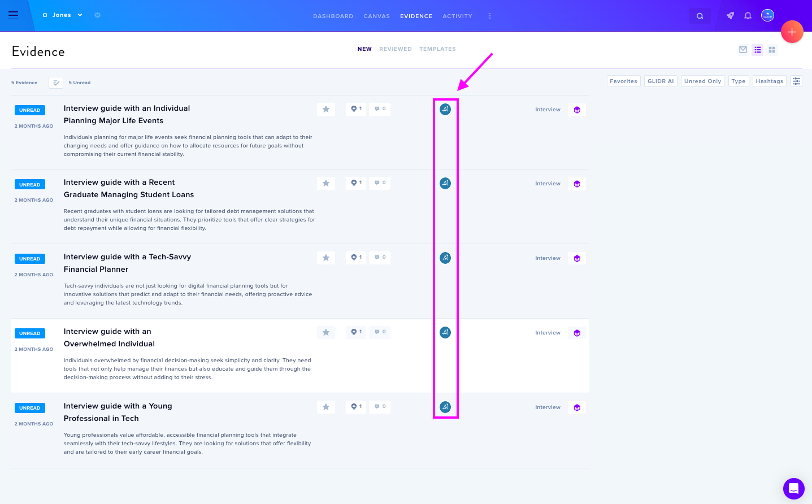
Task: Switch to the Reviewed tab
Action: click(395, 49)
